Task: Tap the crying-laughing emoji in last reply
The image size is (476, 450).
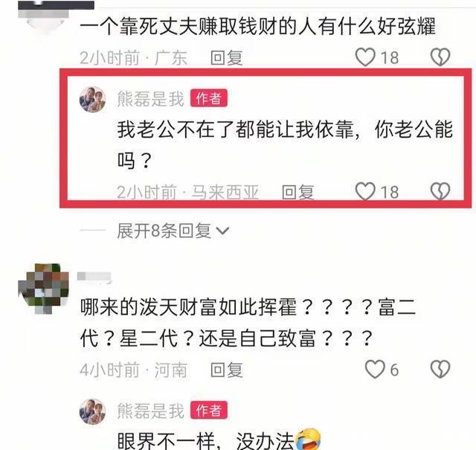Action: (x=307, y=440)
